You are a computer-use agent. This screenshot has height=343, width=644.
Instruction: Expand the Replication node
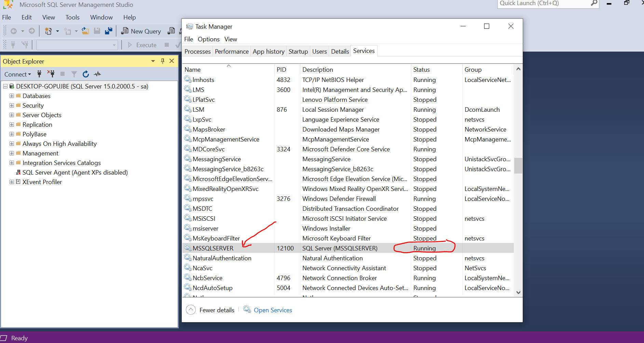[12, 125]
